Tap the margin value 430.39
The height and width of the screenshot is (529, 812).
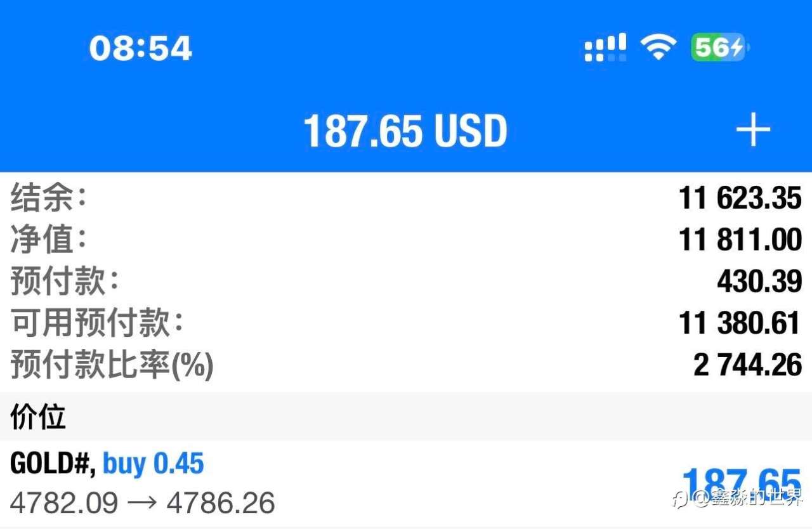(759, 282)
